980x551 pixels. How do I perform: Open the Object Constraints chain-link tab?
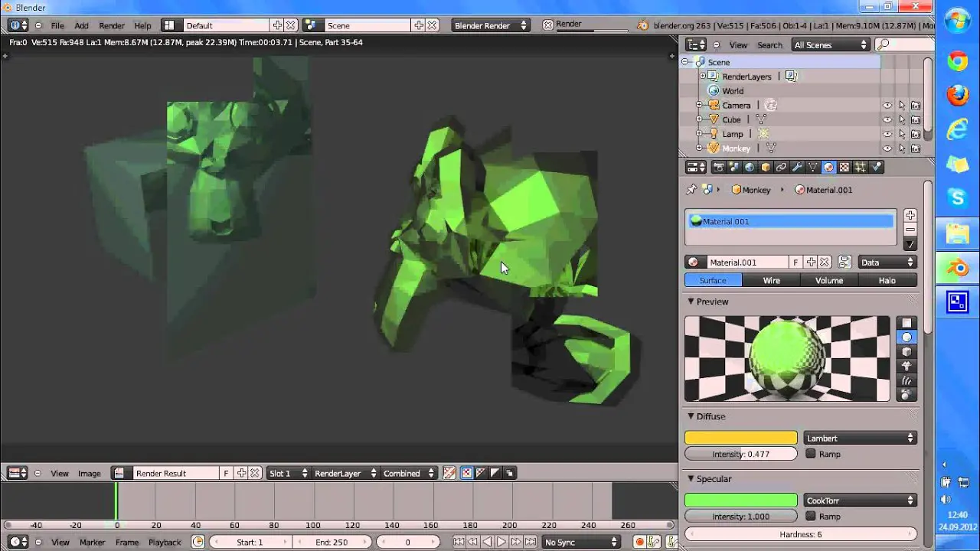781,167
